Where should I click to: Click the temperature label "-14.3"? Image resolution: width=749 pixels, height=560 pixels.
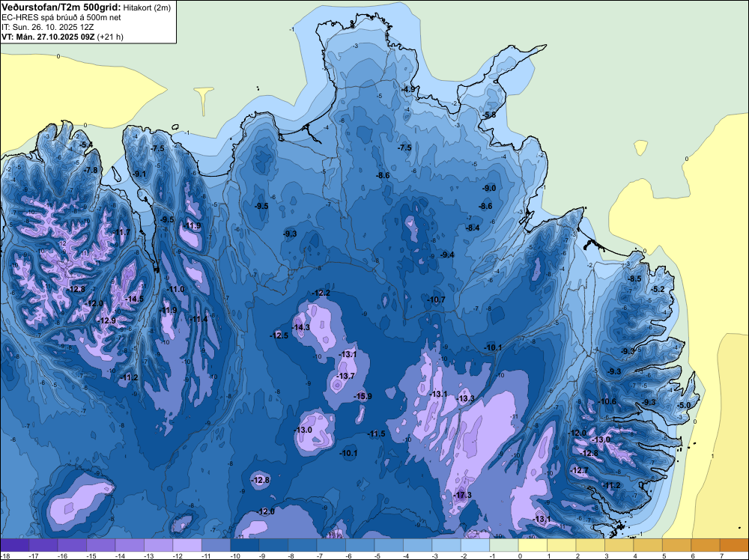tap(300, 327)
